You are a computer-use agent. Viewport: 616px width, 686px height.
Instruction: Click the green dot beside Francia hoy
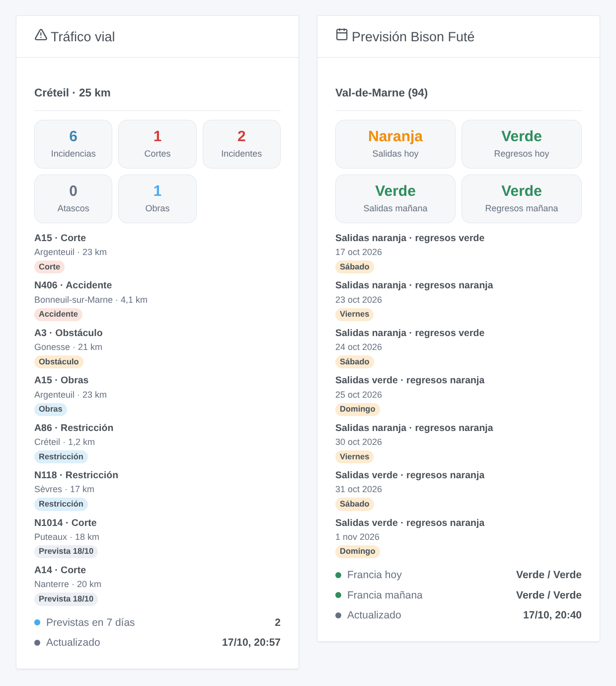point(338,575)
